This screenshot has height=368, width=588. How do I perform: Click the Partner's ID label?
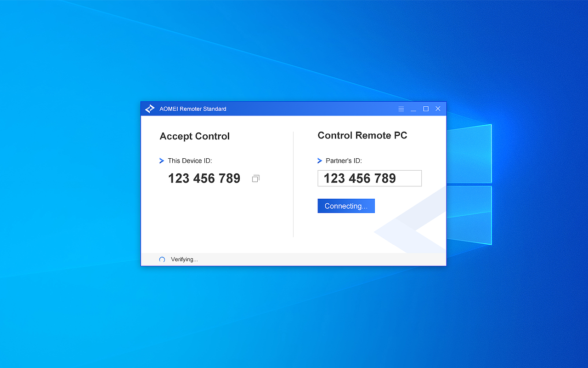(344, 161)
